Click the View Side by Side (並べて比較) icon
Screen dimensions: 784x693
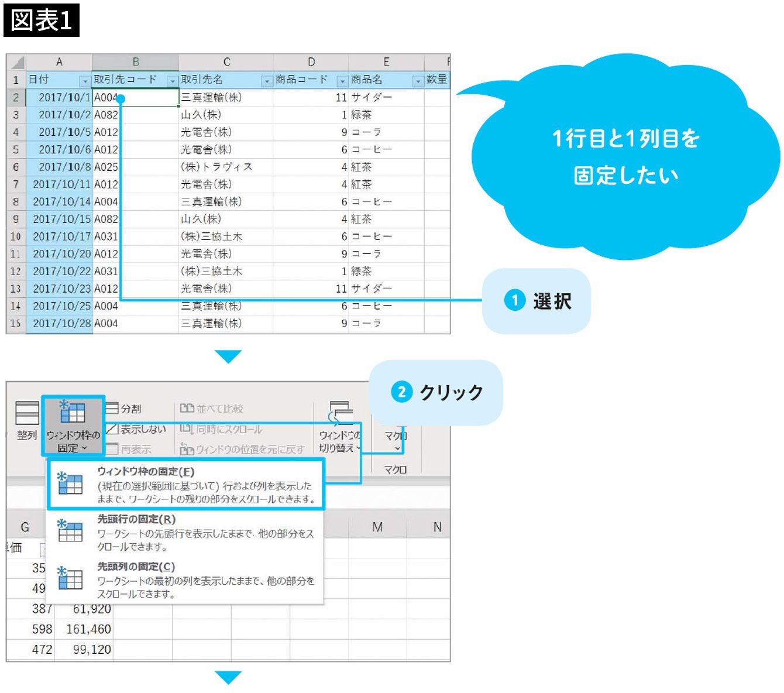[x=187, y=409]
